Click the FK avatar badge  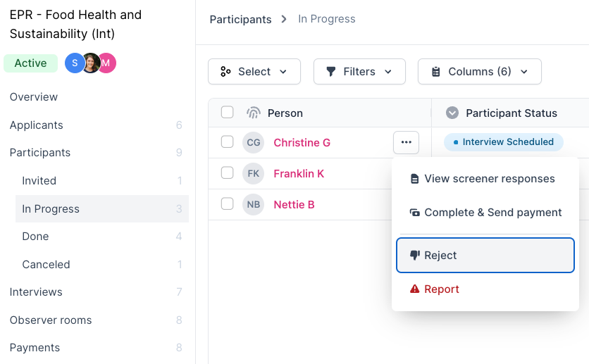point(254,173)
